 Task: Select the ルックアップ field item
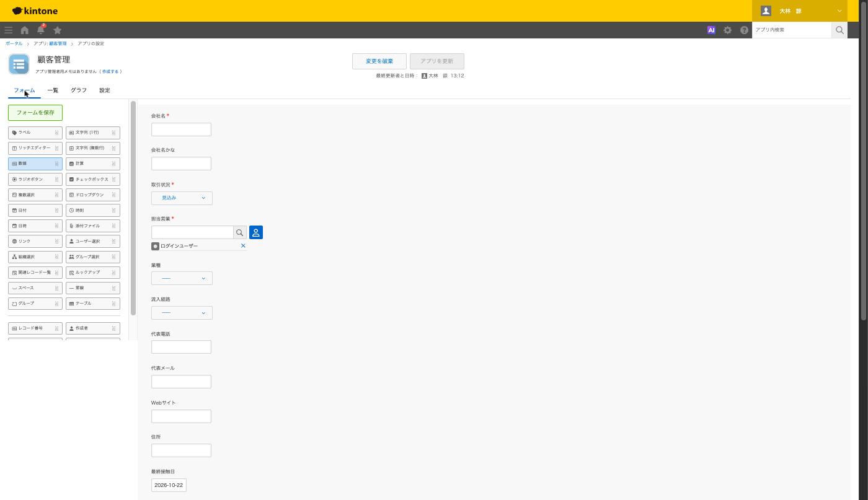tap(93, 272)
